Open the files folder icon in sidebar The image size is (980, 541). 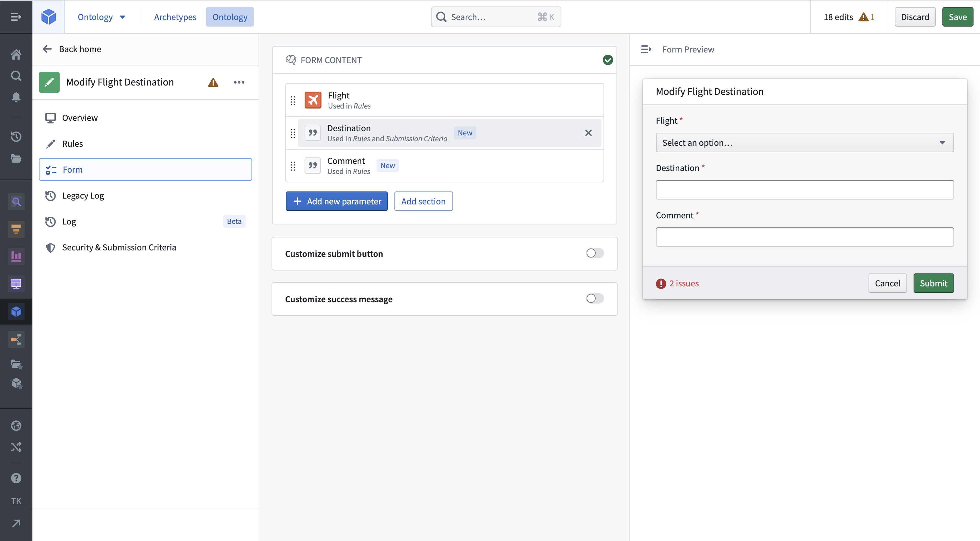[16, 158]
